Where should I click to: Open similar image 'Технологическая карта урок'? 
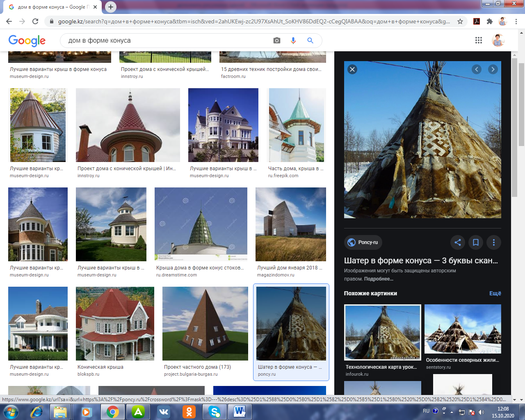click(x=382, y=333)
